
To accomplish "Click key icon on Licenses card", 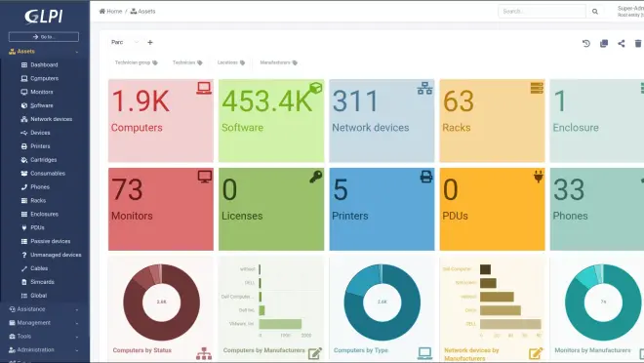I will pyautogui.click(x=315, y=177).
